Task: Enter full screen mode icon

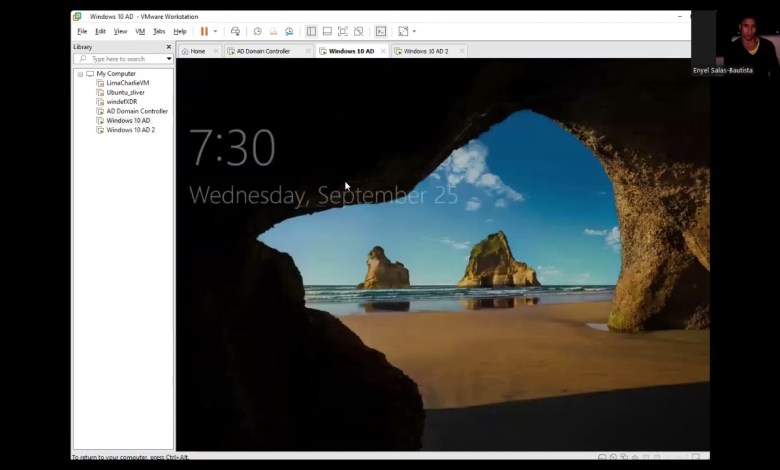Action: pyautogui.click(x=343, y=31)
